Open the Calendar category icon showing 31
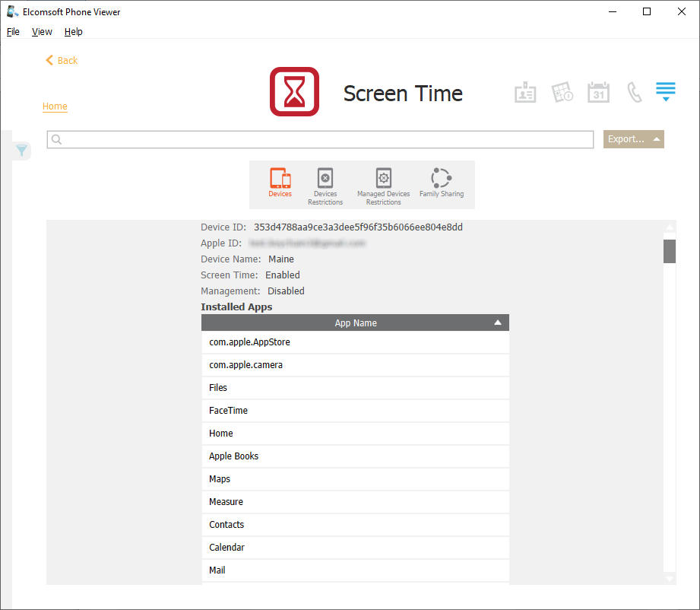 click(598, 93)
